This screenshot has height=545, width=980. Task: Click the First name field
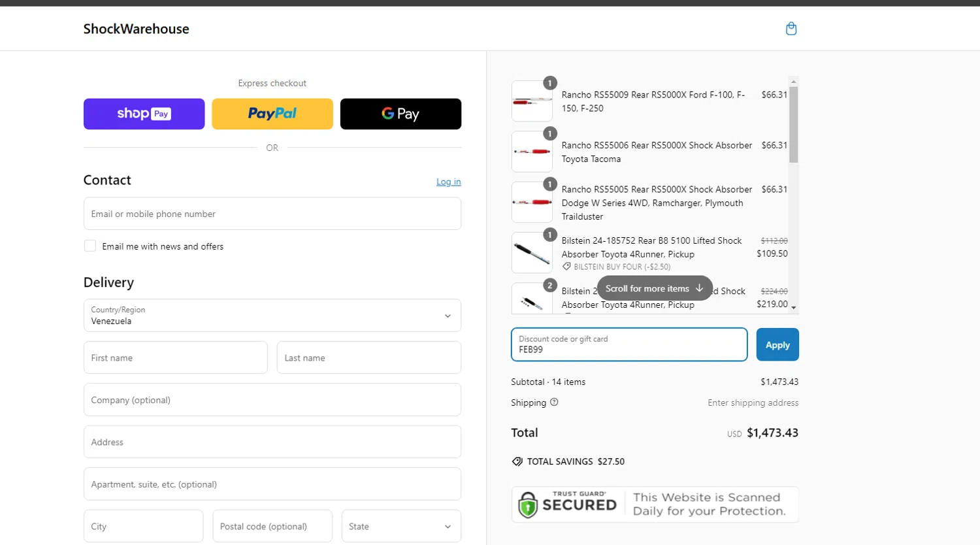tap(176, 357)
